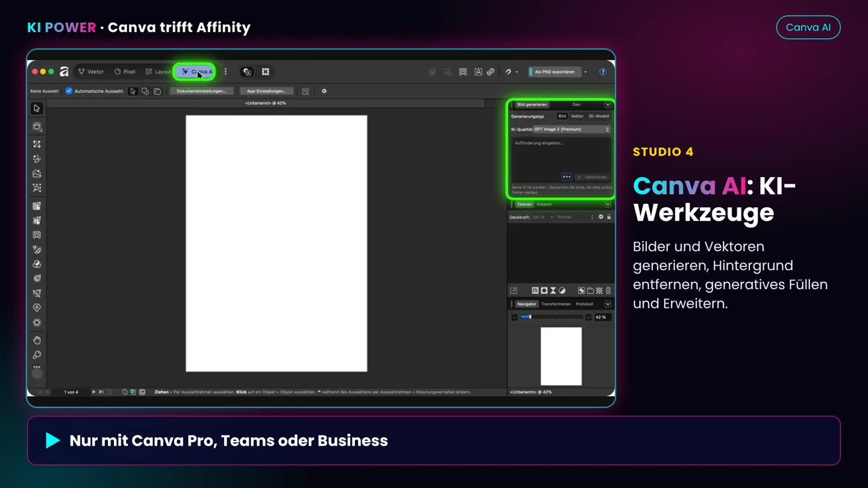Open export options arrow beside PNG export

coord(585,72)
